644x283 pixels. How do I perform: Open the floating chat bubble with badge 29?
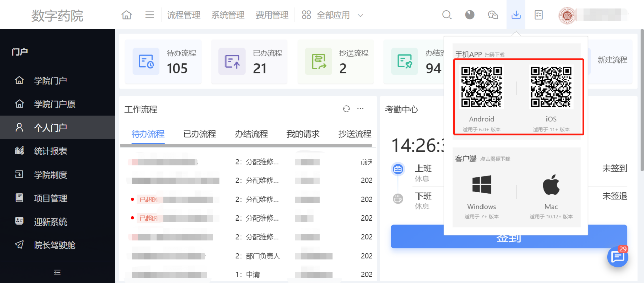click(x=618, y=257)
